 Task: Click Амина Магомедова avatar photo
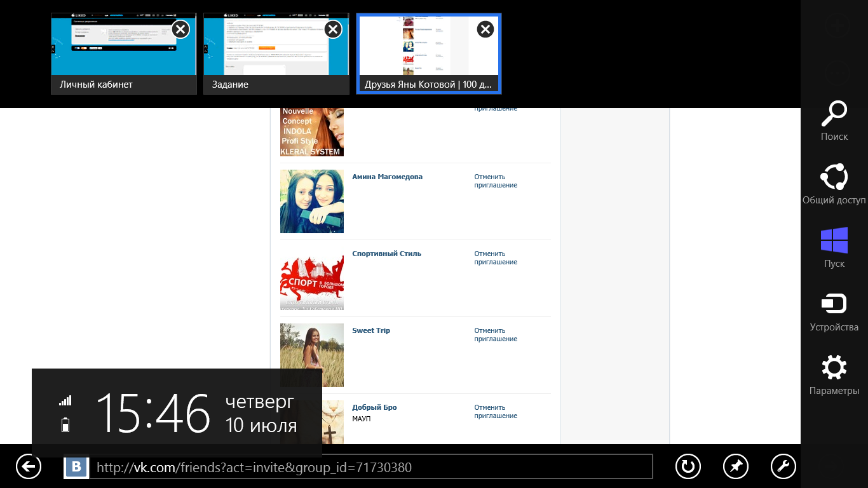[312, 201]
